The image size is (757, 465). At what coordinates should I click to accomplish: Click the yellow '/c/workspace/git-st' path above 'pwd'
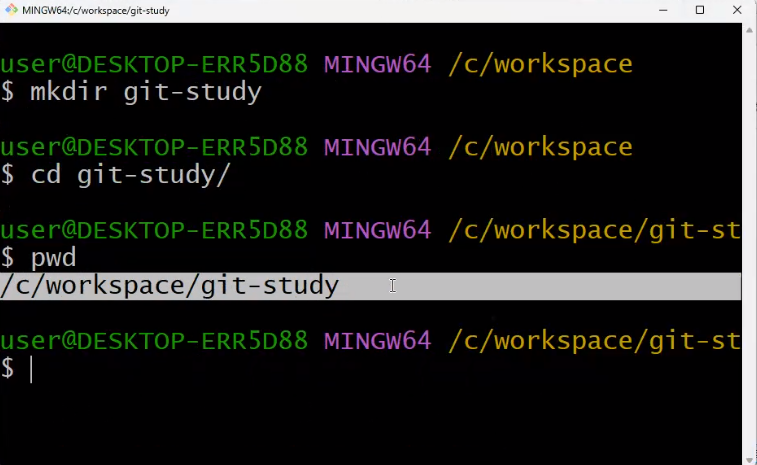(594, 231)
